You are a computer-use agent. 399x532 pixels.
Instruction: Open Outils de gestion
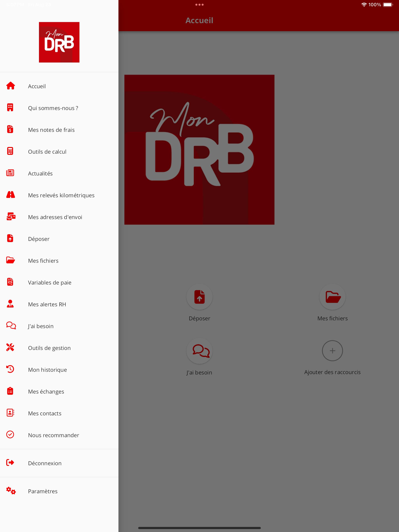click(59, 348)
